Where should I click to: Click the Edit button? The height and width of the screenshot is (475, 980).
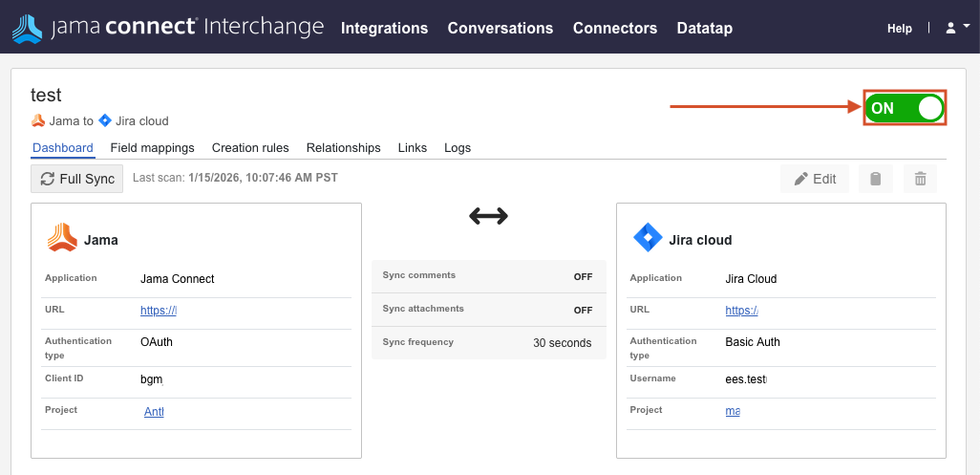click(x=815, y=179)
